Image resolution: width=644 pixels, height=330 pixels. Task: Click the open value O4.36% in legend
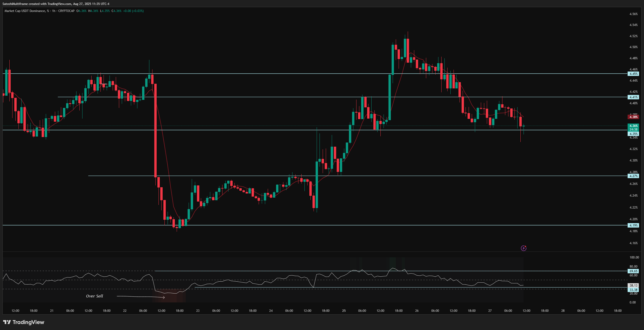(x=81, y=11)
